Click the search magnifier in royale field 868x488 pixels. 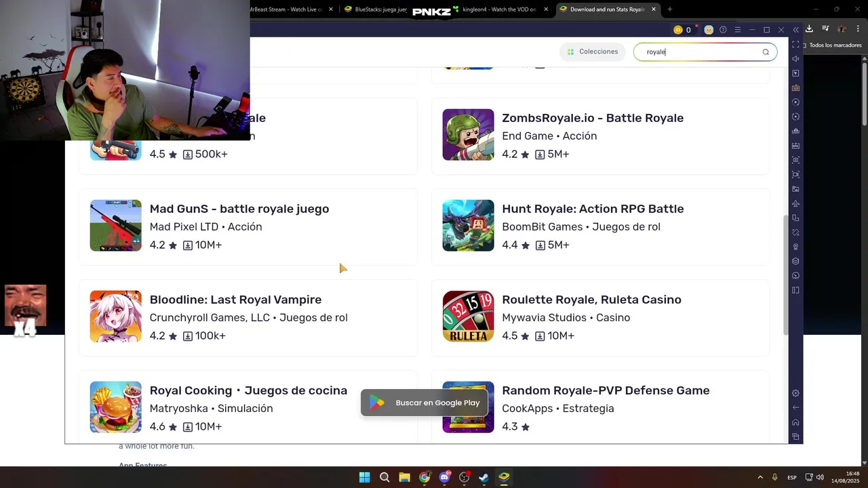pos(766,52)
